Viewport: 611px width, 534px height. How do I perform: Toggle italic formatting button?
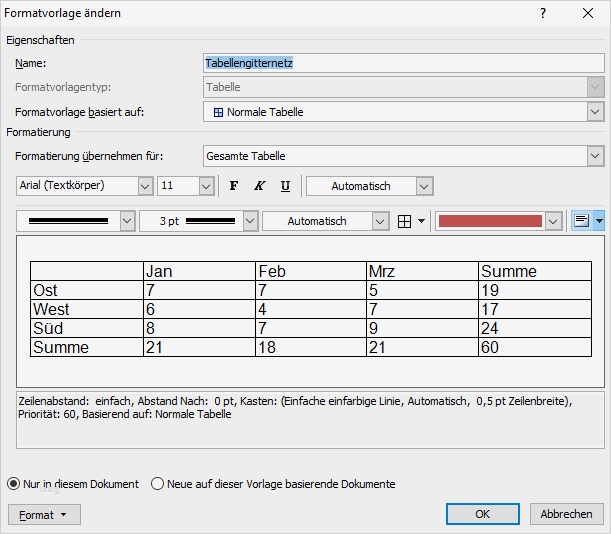(259, 186)
